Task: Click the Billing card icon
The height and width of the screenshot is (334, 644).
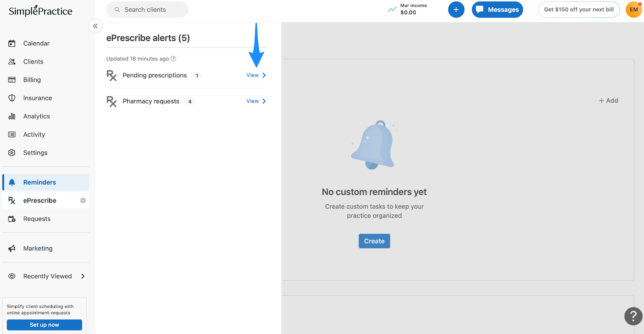Action: pos(12,80)
